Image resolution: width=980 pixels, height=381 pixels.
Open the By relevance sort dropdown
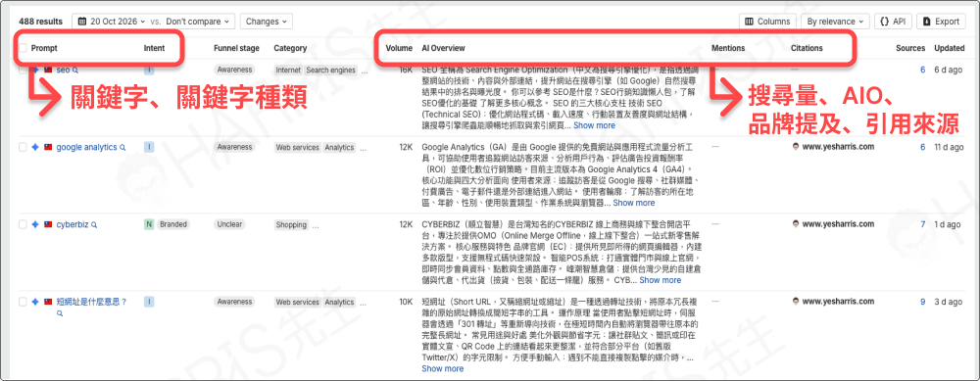pos(835,22)
